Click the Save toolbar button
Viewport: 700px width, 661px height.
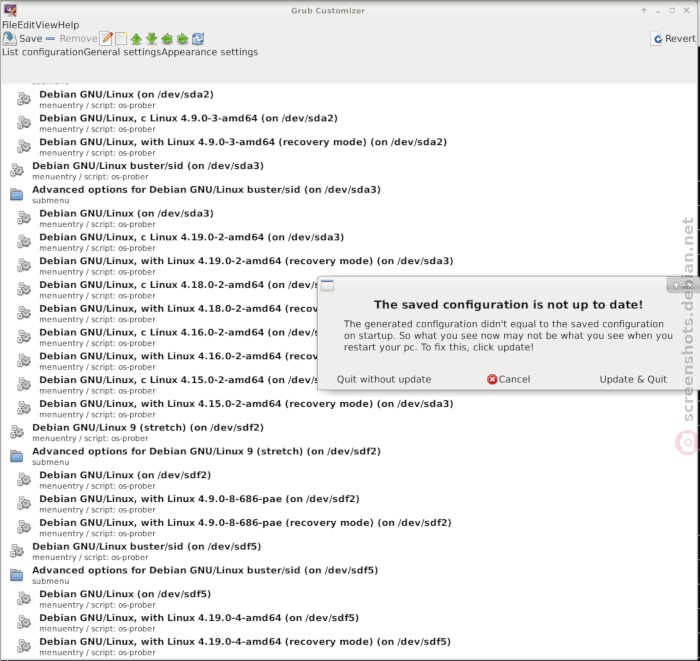[22, 39]
